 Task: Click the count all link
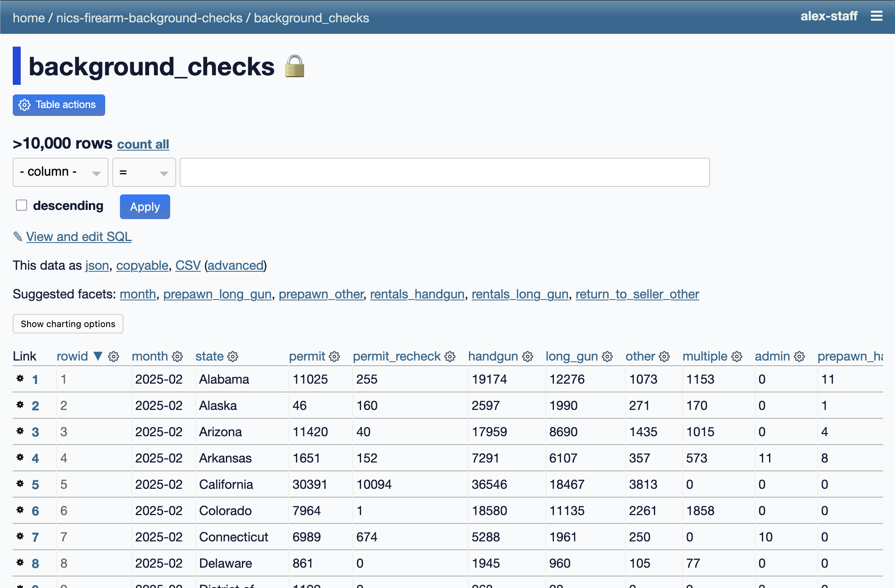click(x=143, y=144)
